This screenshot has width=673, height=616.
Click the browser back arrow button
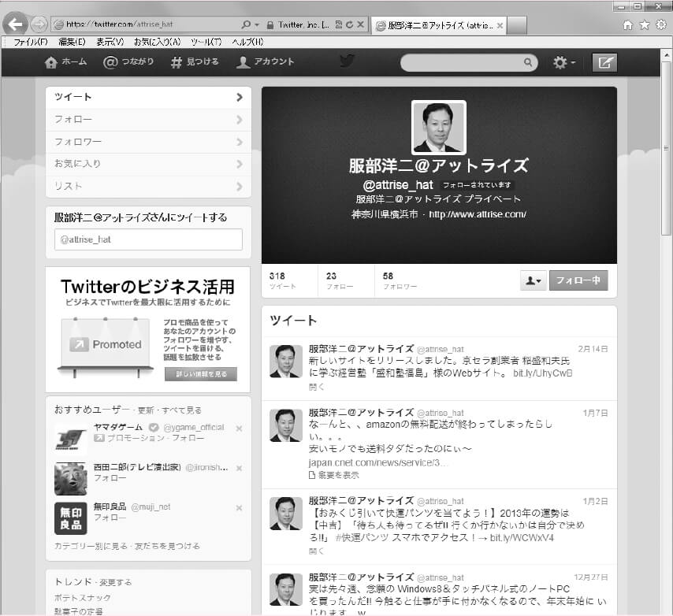tap(15, 24)
